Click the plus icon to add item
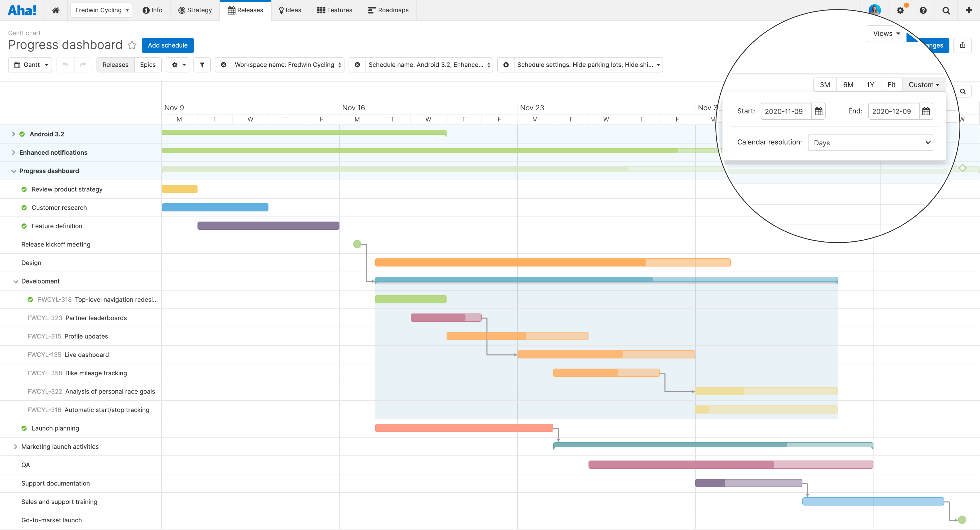 (969, 10)
